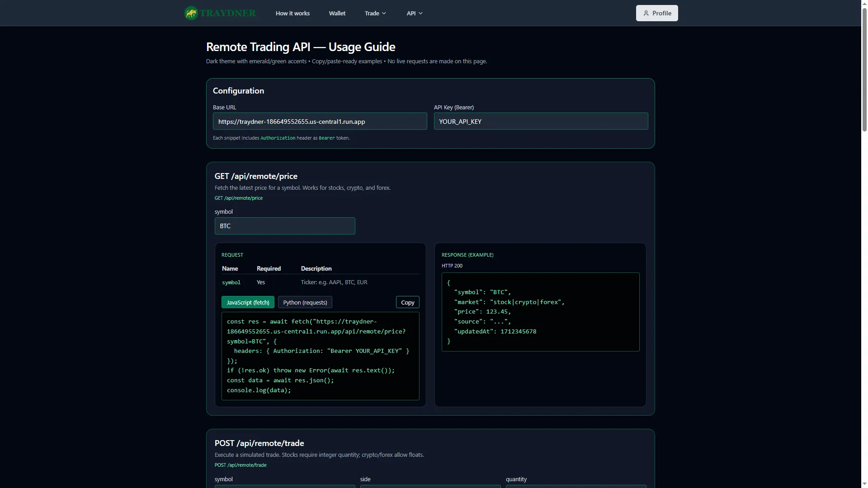Switch to the Python (requests) tab
The width and height of the screenshot is (868, 488).
(x=305, y=302)
